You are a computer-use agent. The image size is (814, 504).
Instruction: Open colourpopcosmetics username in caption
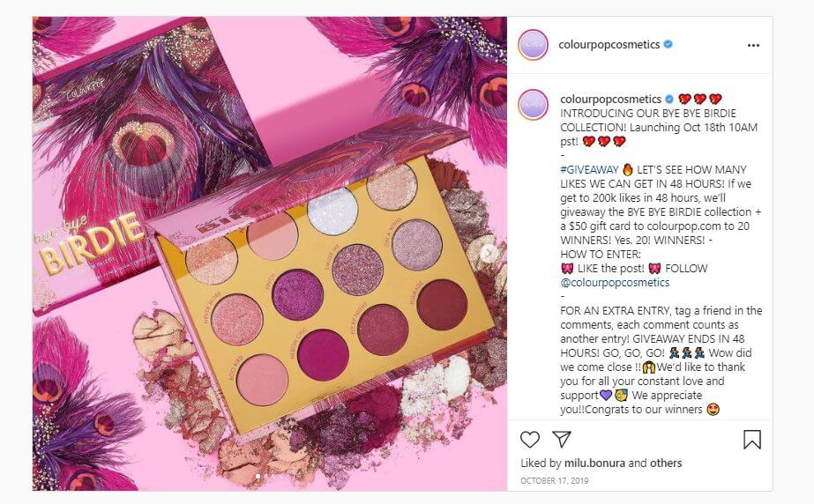pos(610,99)
